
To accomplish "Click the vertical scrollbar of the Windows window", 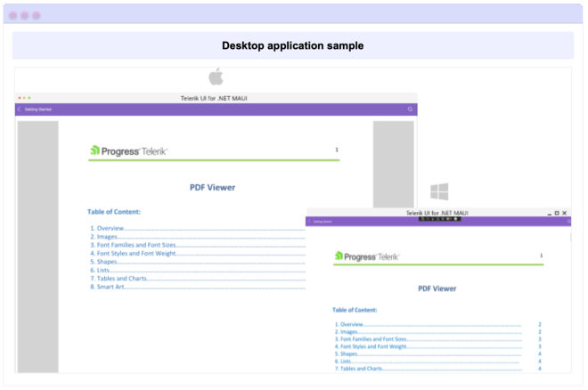I will [x=570, y=237].
